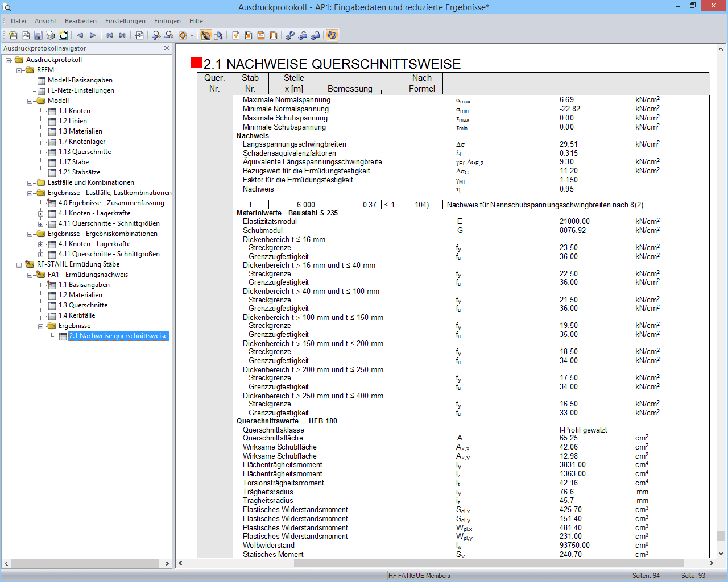
Task: Select 1.2 Linien tree item
Action: (x=72, y=121)
